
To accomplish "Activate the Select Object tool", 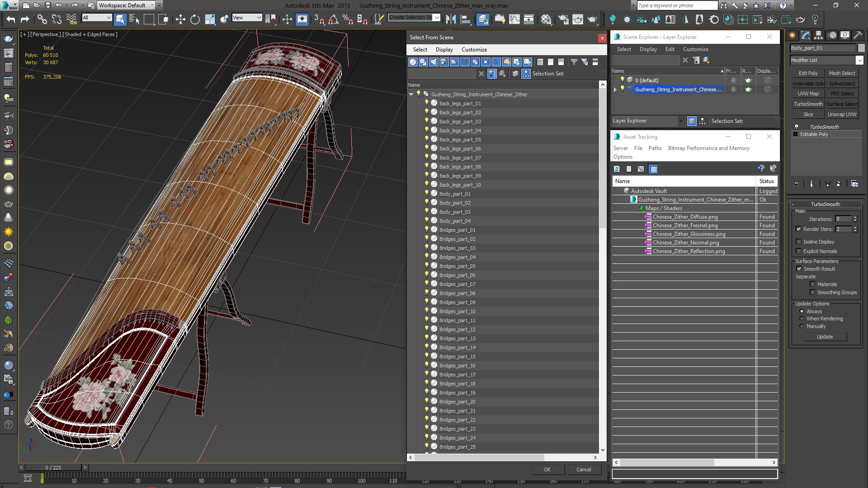I will [x=120, y=19].
